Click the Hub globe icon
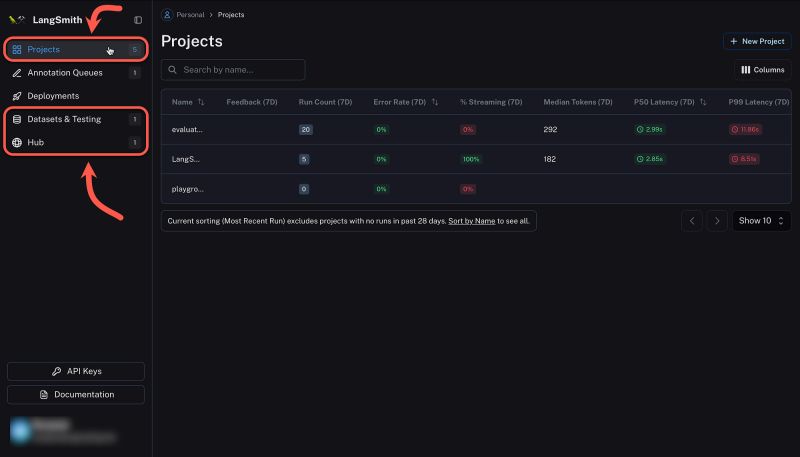 tap(17, 143)
